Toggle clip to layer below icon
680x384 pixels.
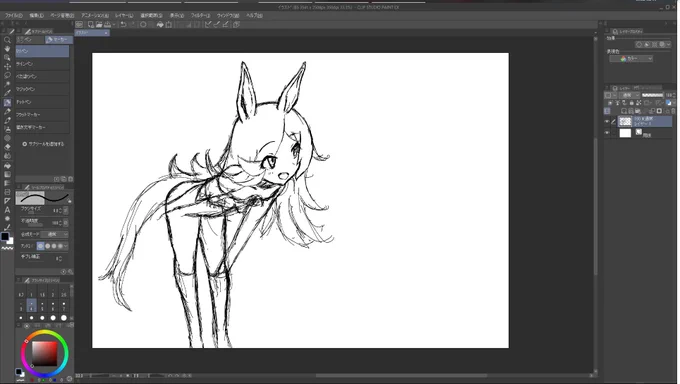click(x=610, y=103)
